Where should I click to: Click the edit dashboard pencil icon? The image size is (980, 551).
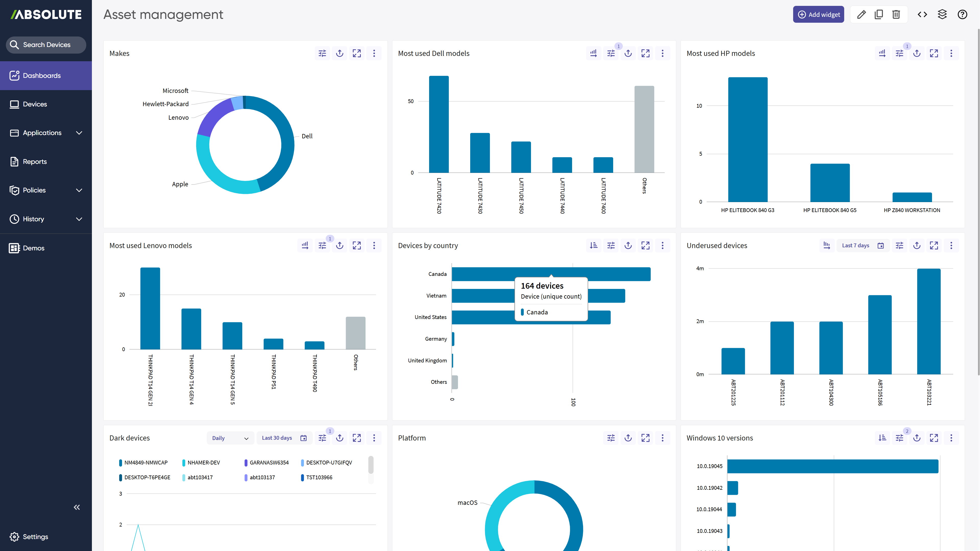coord(861,15)
